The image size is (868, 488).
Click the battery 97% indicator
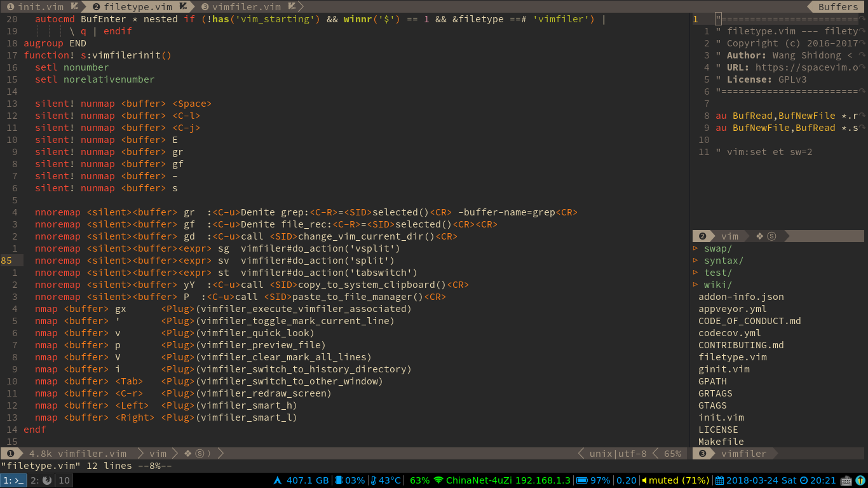point(593,480)
